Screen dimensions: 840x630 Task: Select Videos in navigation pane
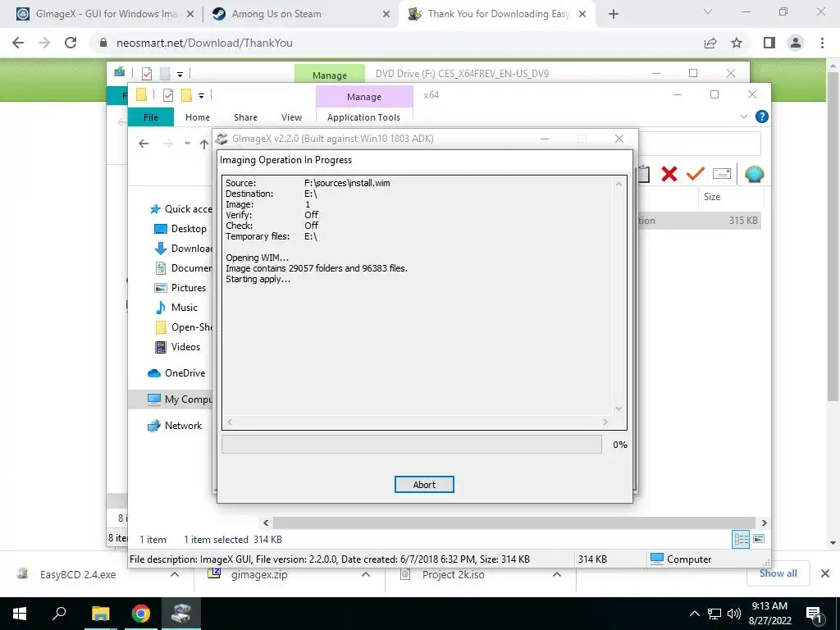point(177,347)
